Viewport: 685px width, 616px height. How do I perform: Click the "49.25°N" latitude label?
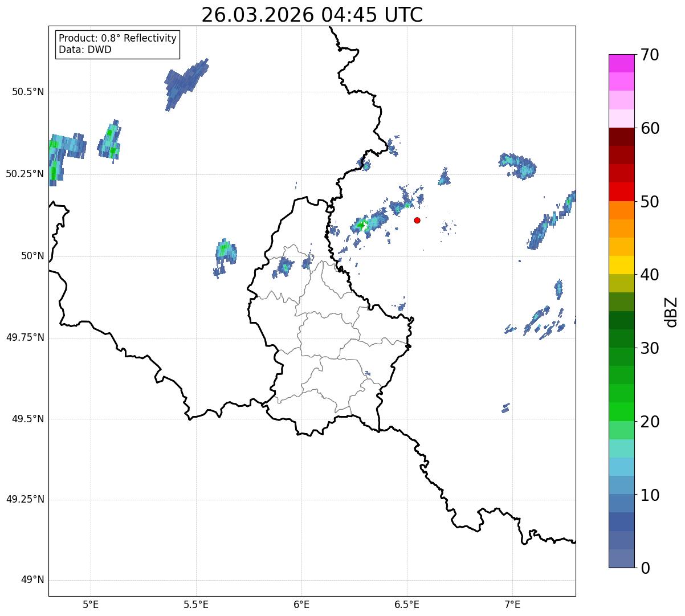tap(25, 500)
